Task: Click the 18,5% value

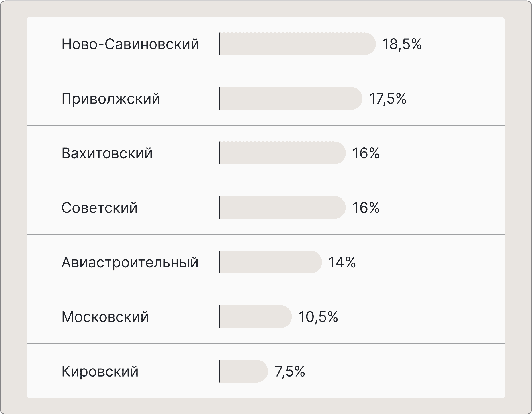Action: click(x=402, y=44)
